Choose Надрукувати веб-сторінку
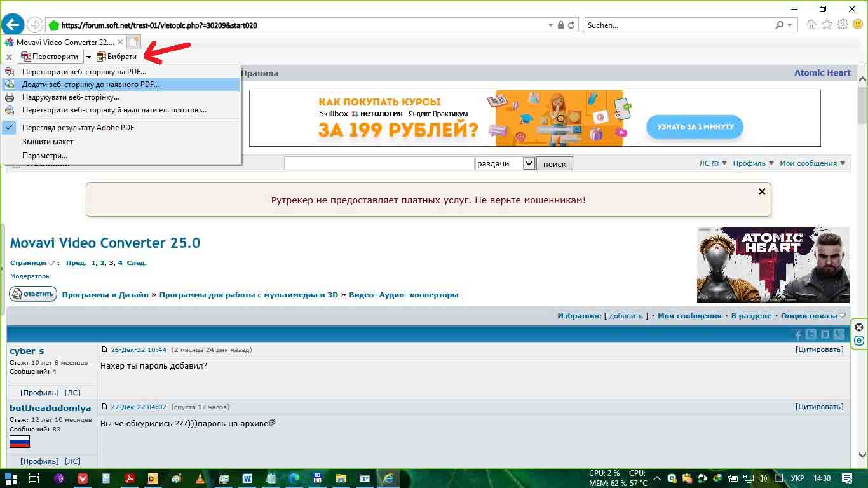This screenshot has width=868, height=488. pos(121,97)
